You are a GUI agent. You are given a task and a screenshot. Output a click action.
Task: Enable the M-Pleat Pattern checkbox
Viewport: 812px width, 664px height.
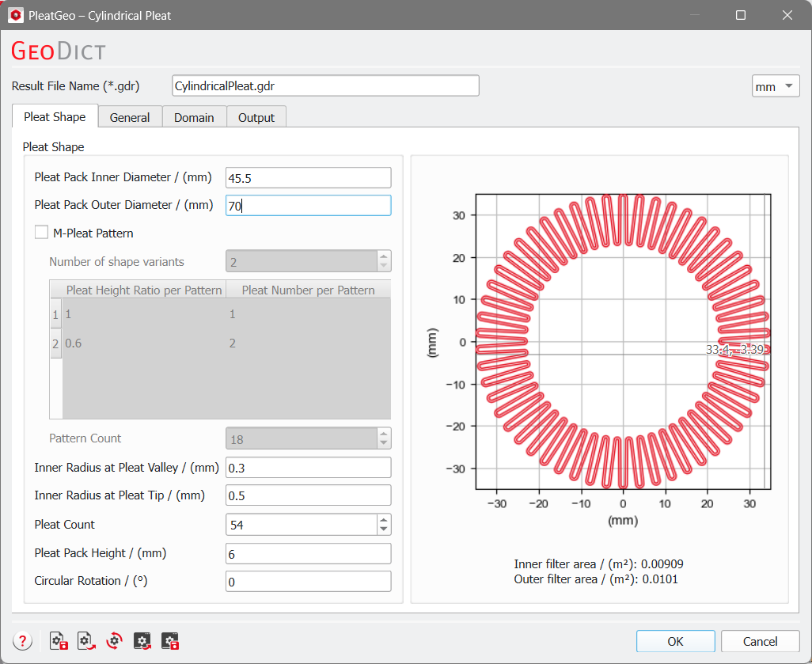tap(41, 233)
